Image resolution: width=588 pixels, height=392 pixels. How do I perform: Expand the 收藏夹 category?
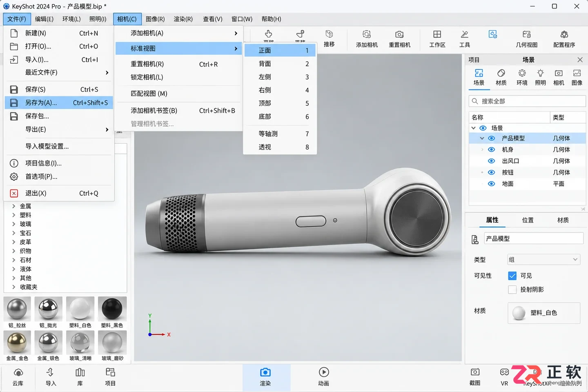[13, 287]
